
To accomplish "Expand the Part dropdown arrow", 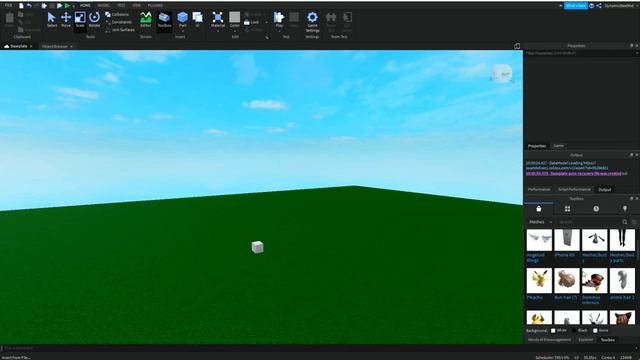I will pyautogui.click(x=182, y=31).
